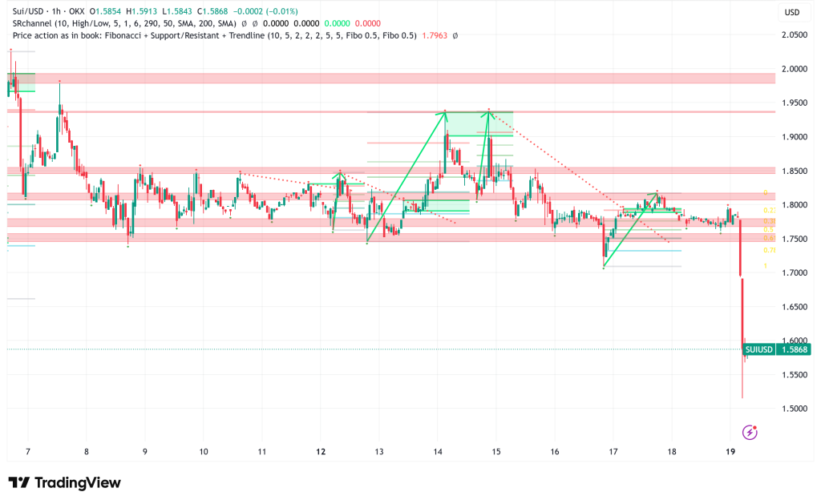Click the ∅ symbol ending the Price action line
This screenshot has height=504, width=821.
(x=455, y=36)
